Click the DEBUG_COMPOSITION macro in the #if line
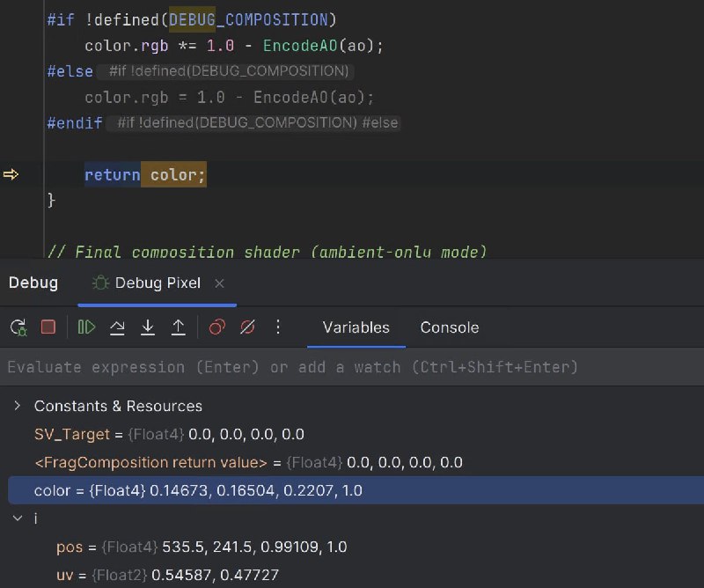The image size is (704, 588). coord(248,19)
